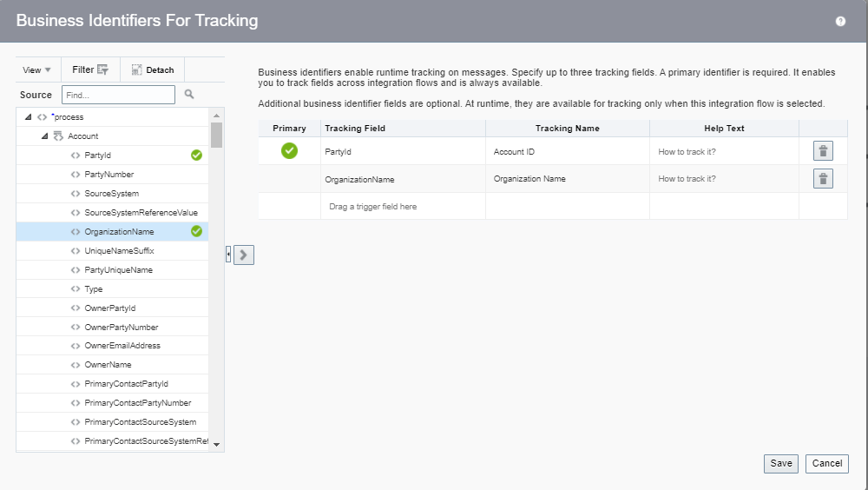Click green checkmark next to OrganizationName source
Image resolution: width=868 pixels, height=490 pixels.
coord(196,231)
